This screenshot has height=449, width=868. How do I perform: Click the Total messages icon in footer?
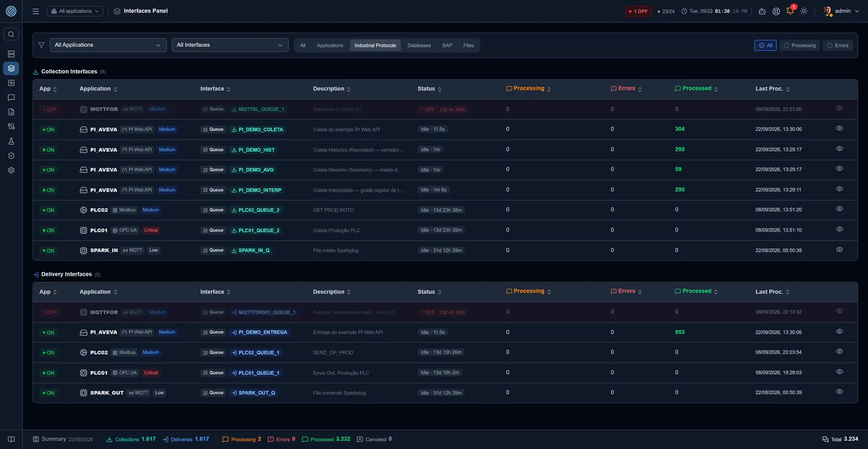825,439
